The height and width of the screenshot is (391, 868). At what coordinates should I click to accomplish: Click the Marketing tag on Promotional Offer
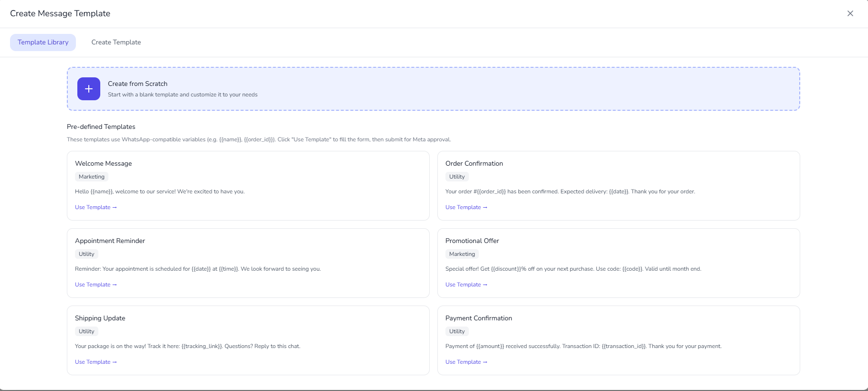coord(462,254)
